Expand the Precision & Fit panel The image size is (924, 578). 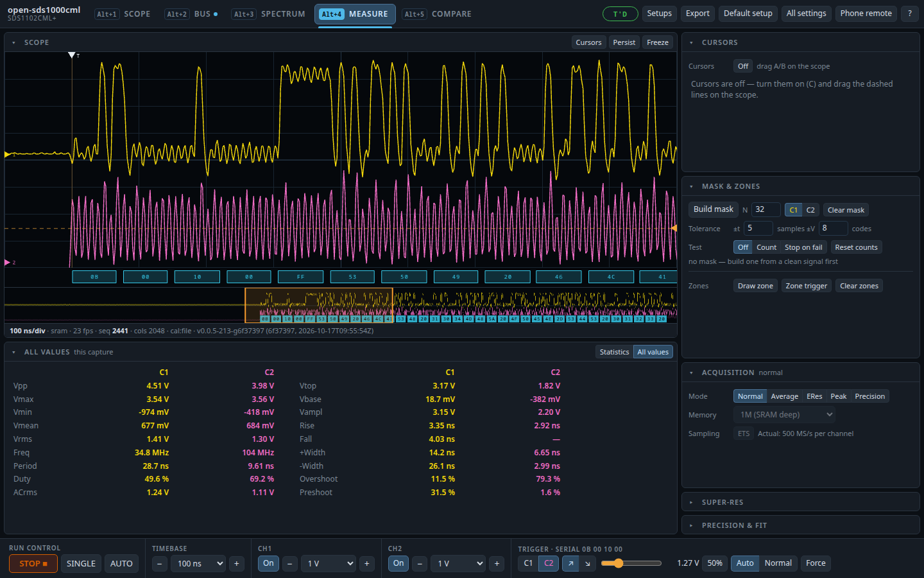click(800, 525)
